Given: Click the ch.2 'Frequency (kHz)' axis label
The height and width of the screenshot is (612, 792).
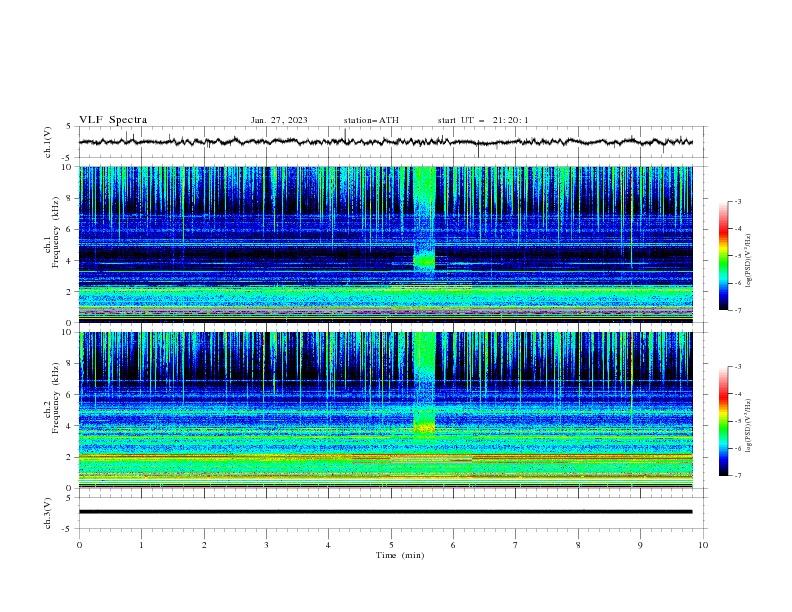Looking at the screenshot, I should pos(55,398).
